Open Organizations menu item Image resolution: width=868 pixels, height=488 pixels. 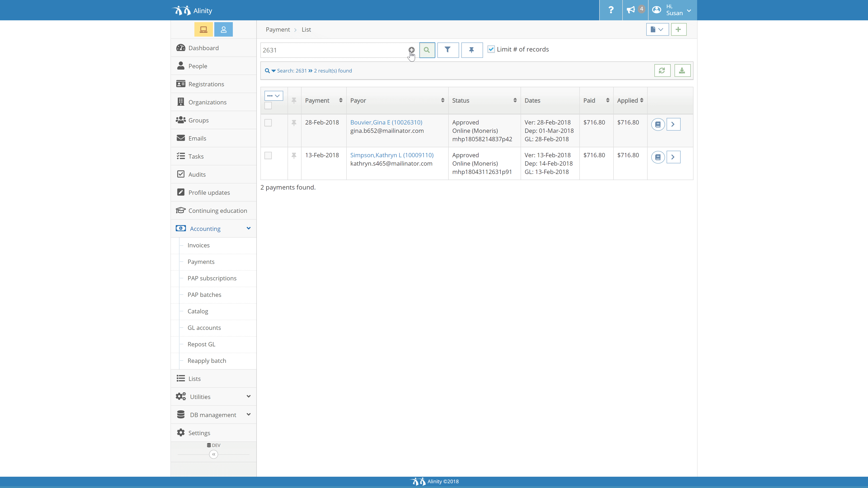(x=214, y=102)
